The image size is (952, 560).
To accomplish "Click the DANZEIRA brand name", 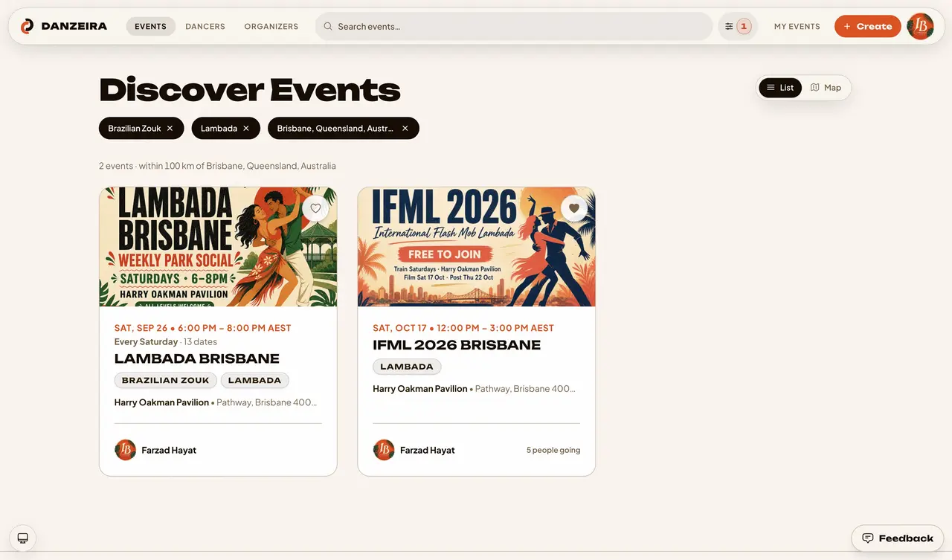I will (74, 26).
